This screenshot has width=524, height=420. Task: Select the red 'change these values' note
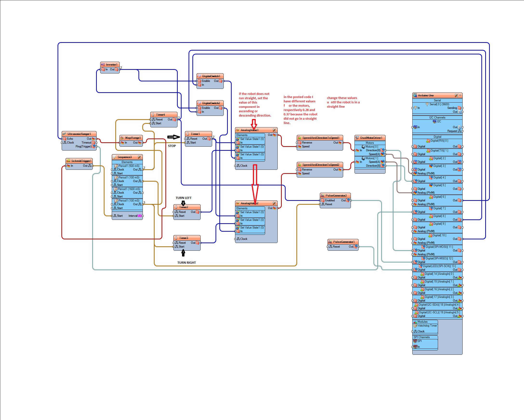pyautogui.click(x=343, y=102)
